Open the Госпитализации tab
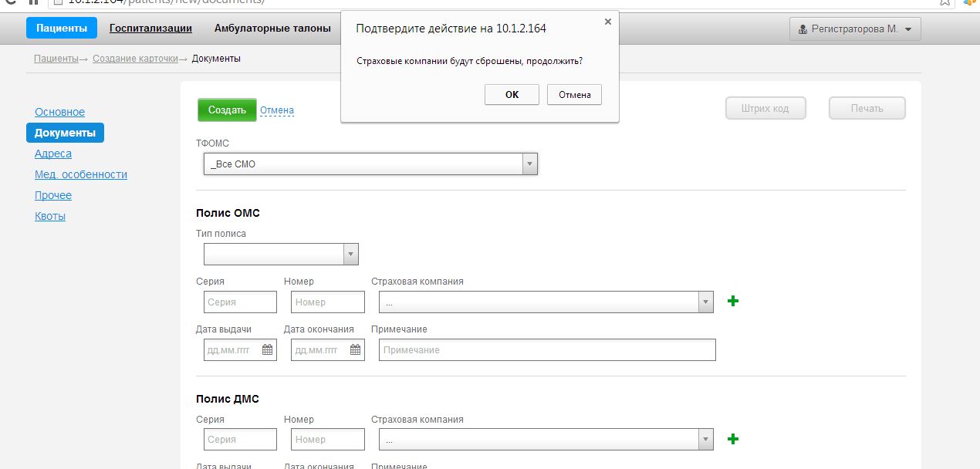Viewport: 980px width, 469px height. pos(150,29)
